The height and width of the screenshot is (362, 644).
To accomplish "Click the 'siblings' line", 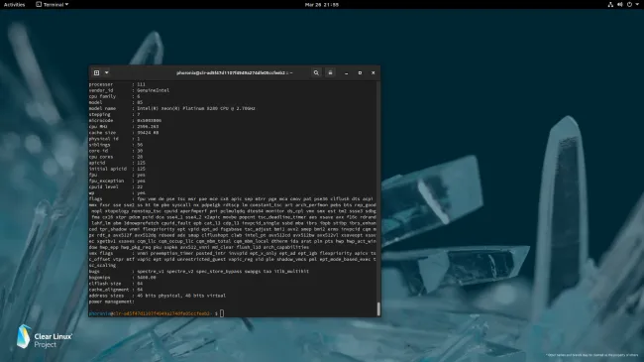I will pyautogui.click(x=116, y=145).
